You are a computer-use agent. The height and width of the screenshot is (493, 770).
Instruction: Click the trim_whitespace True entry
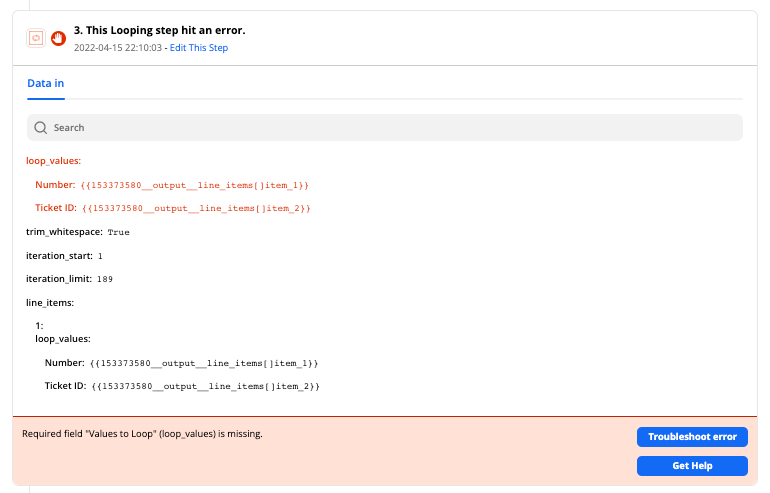tap(78, 232)
